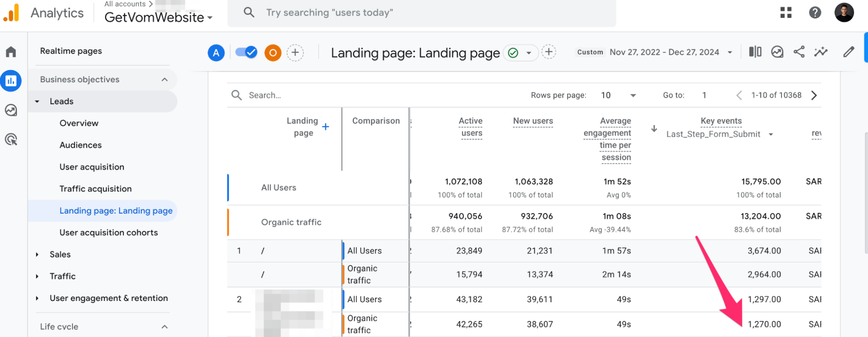
Task: Open the Advertising icon in left rail
Action: point(11,139)
